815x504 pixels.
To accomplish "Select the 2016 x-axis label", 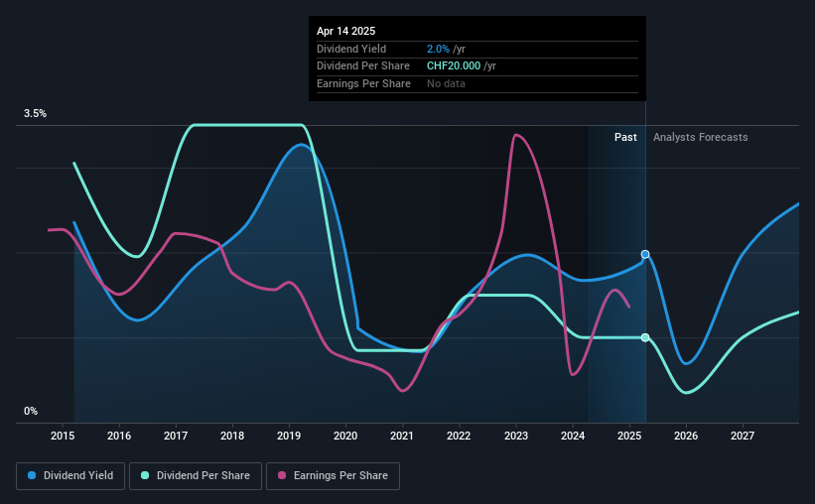I will tap(119, 436).
